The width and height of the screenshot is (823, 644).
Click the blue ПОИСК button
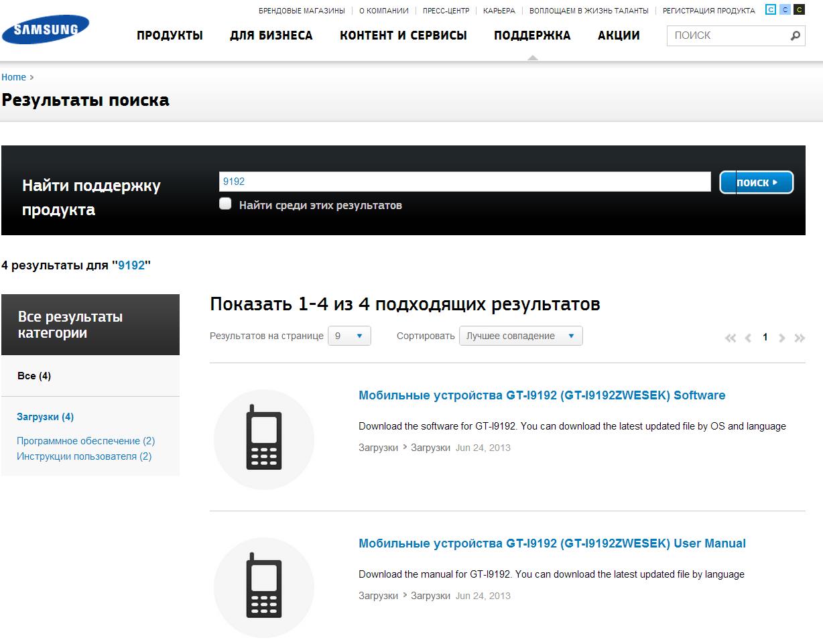coord(757,182)
